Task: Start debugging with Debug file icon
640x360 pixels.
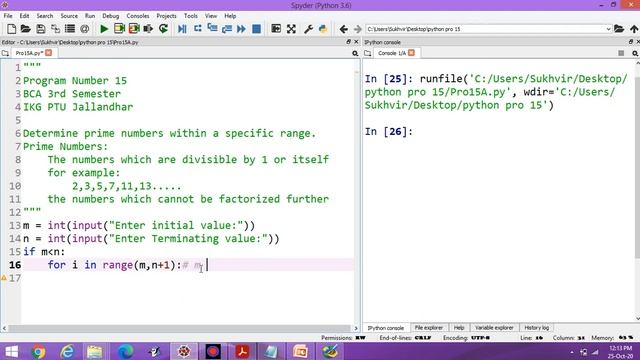Action: point(182,29)
